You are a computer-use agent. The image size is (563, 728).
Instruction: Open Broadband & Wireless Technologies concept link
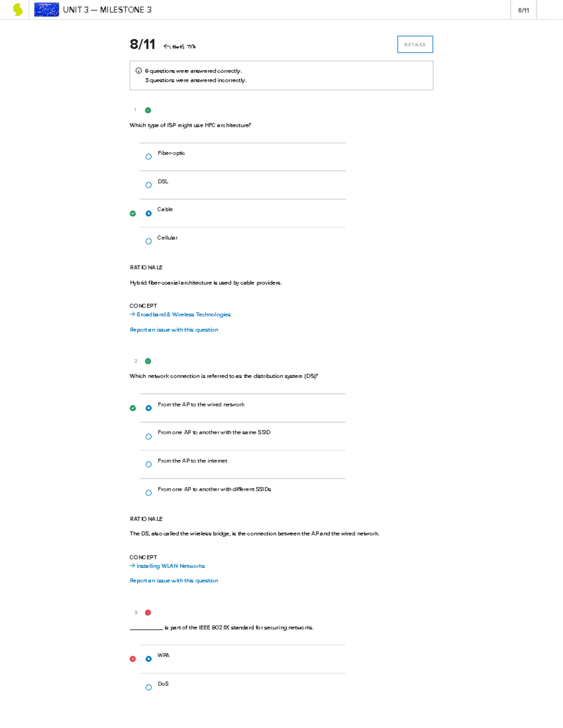coord(183,315)
